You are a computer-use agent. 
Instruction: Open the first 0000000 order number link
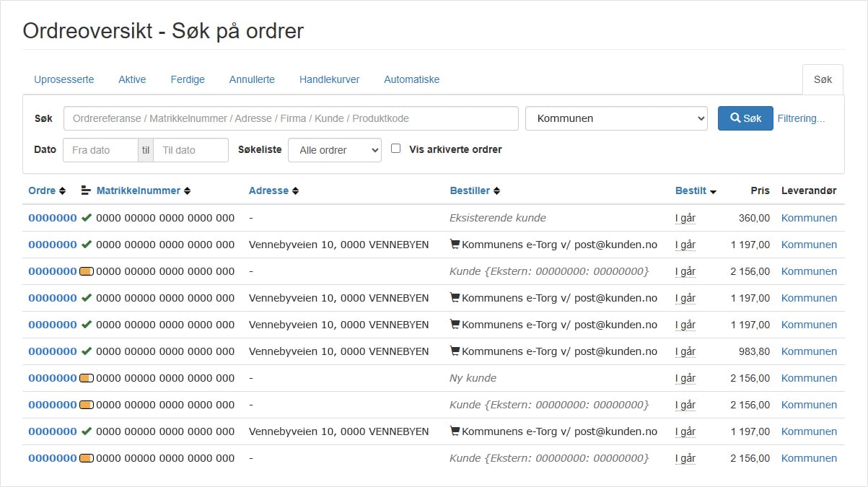click(x=51, y=218)
